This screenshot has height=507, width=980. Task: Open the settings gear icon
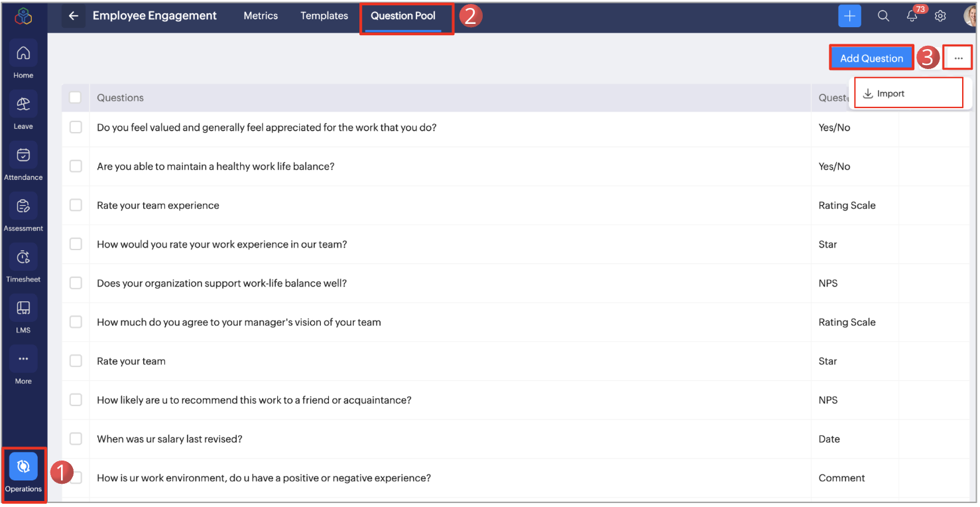coord(940,16)
